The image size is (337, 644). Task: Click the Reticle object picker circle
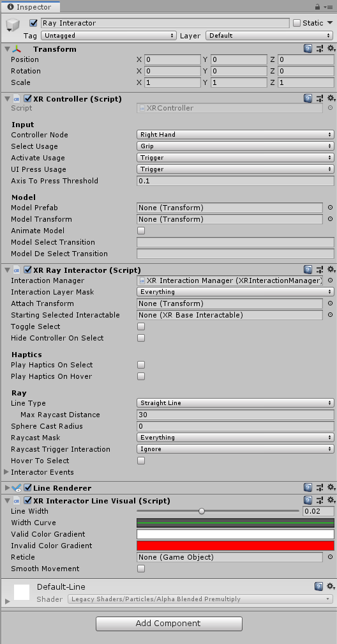point(330,557)
